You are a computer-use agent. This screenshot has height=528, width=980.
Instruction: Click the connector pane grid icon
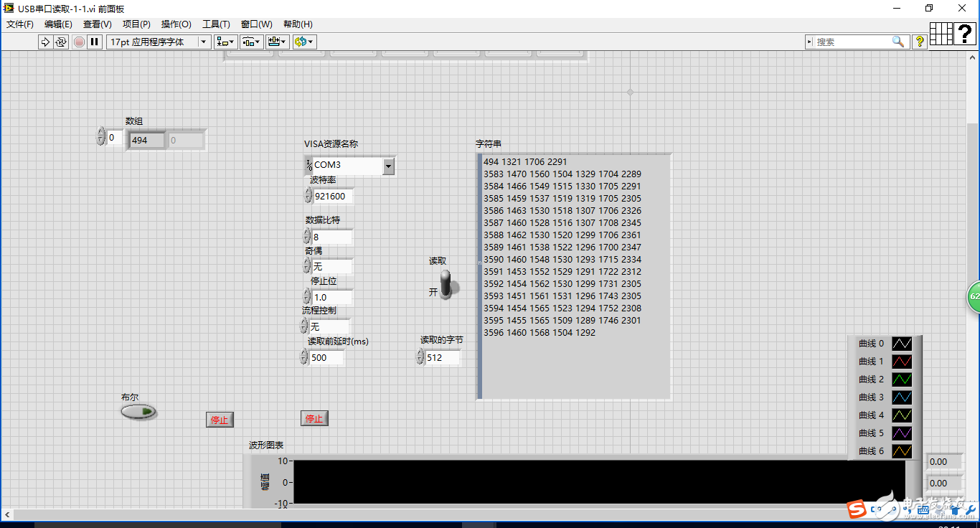[941, 34]
